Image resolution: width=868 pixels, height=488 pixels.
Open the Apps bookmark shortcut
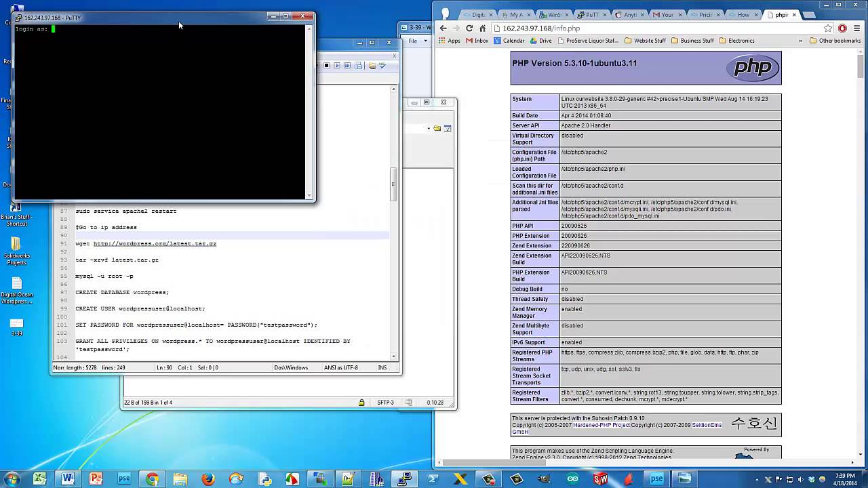[x=449, y=41]
